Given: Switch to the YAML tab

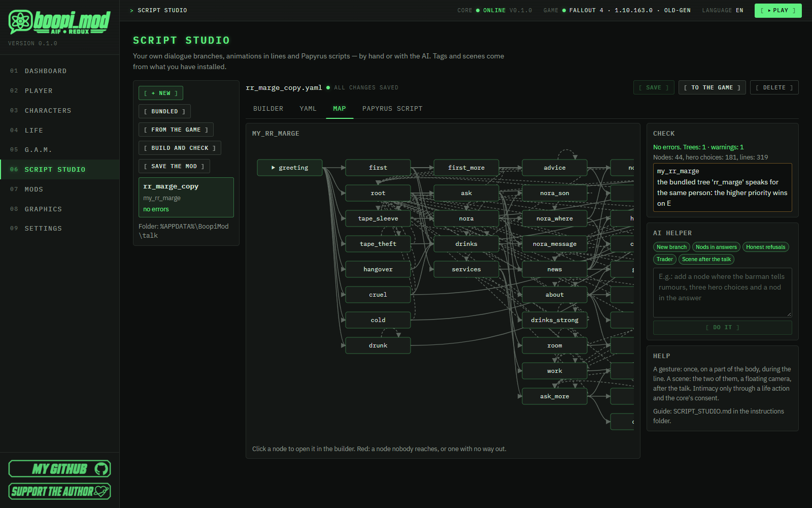Looking at the screenshot, I should (x=308, y=109).
